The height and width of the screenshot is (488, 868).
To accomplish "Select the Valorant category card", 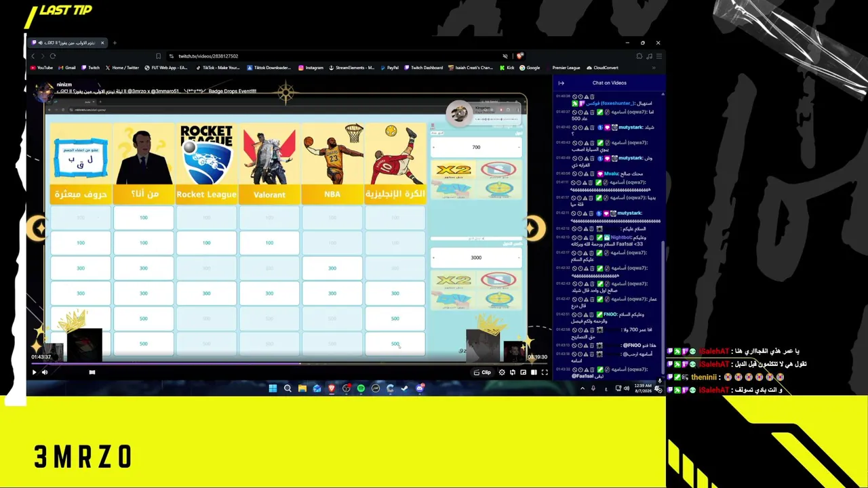I will pos(269,163).
